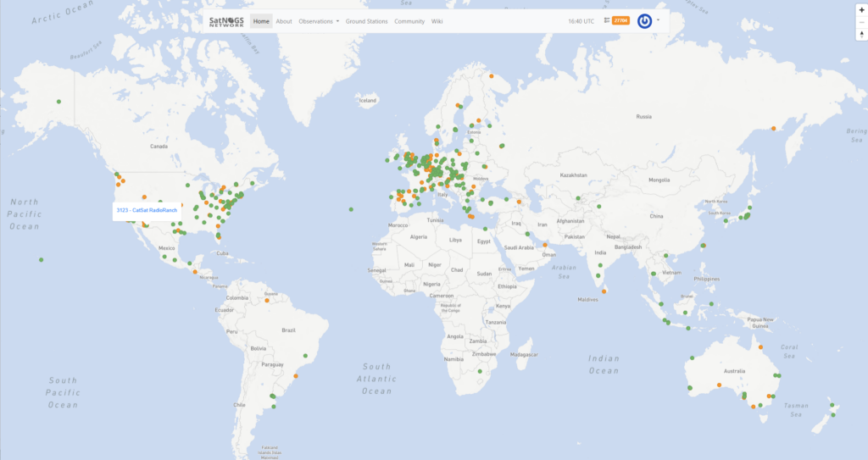This screenshot has width=868, height=460.
Task: Open the Home tab
Action: (261, 21)
